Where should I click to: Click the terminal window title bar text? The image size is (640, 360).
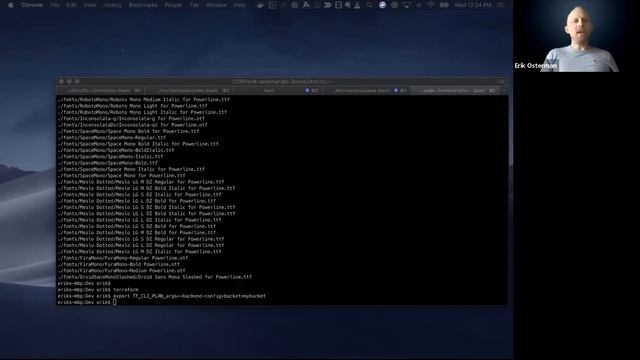(x=282, y=82)
